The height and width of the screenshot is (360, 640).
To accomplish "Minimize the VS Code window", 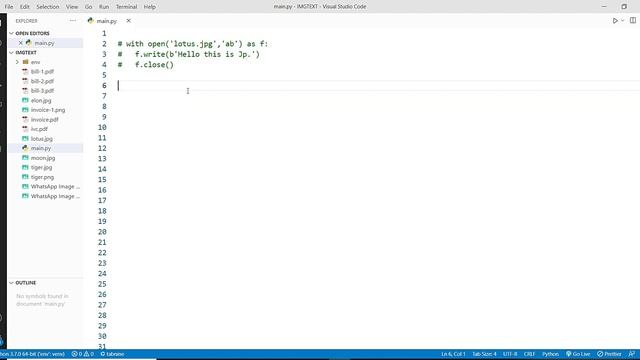I will pos(604,7).
